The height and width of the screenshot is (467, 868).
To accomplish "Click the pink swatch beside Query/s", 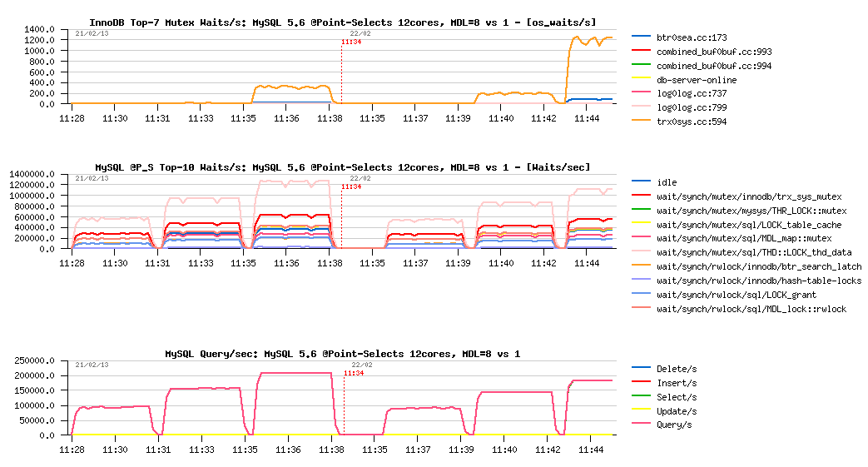I will click(x=641, y=423).
